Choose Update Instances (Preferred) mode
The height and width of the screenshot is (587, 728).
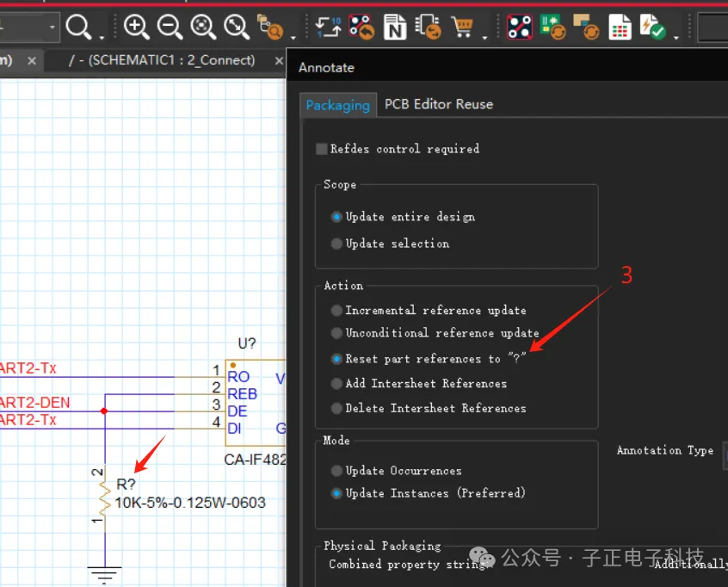point(336,493)
